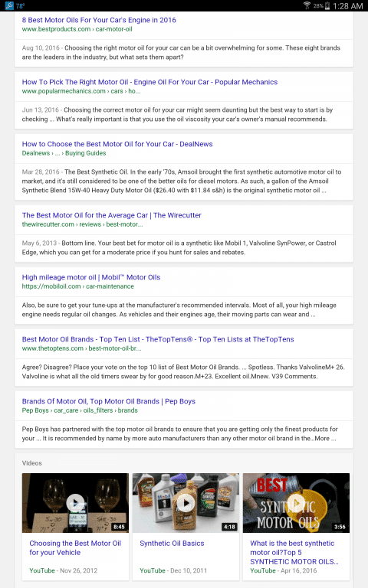Viewport: 368px width, 588px height.
Task: Tap www.bestproducts.com car-motor-oil URL
Action: 77,29
